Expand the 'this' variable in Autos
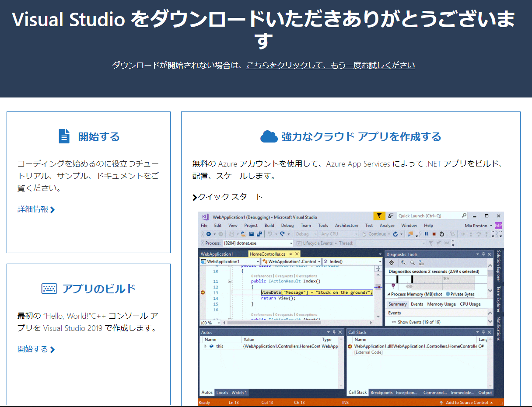The height and width of the screenshot is (407, 532). (x=206, y=346)
